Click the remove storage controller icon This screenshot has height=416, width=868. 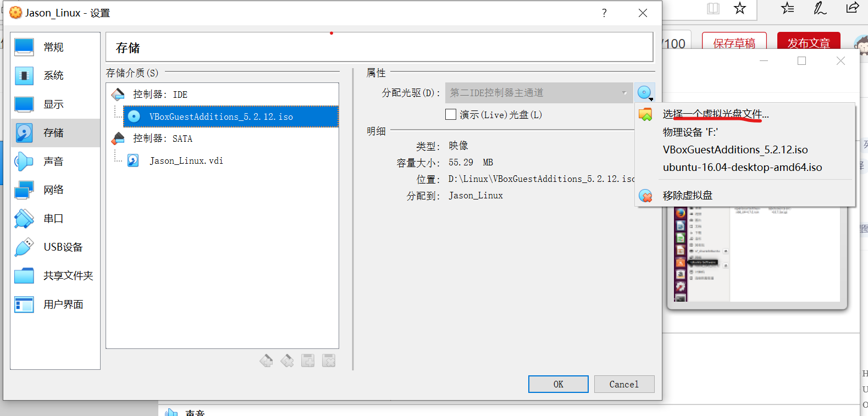(x=287, y=361)
